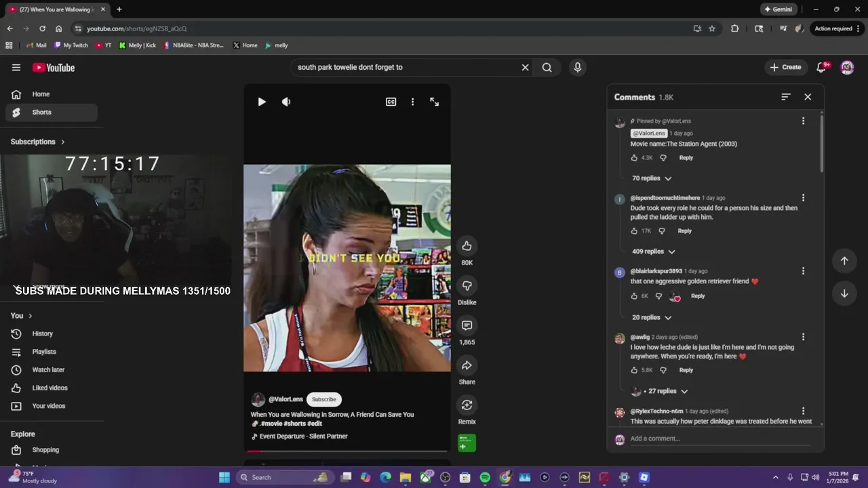Toggle closed captions on the Short
Screen dimensions: 868x488
[x=391, y=102]
